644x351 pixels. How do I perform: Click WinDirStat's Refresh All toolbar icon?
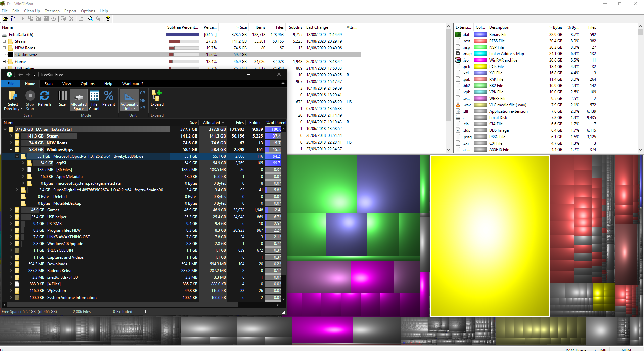(13, 19)
